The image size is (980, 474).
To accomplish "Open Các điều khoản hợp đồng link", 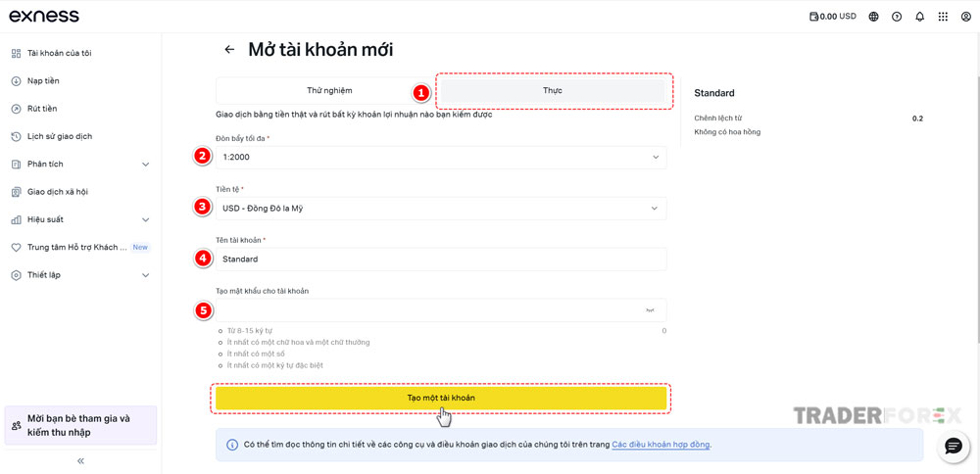I will coord(661,445).
